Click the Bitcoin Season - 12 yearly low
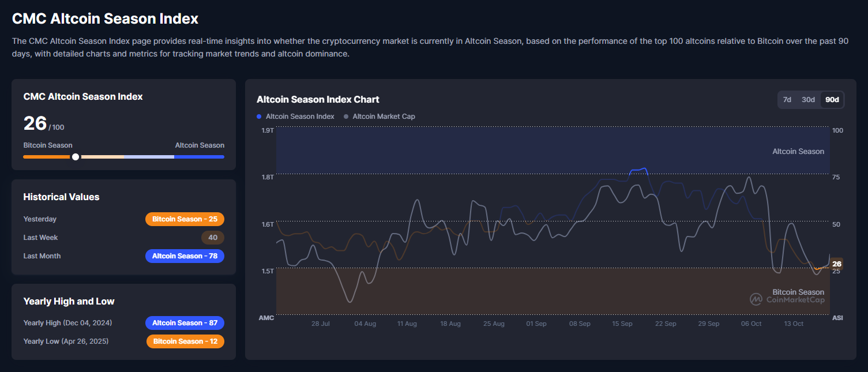 pos(185,341)
